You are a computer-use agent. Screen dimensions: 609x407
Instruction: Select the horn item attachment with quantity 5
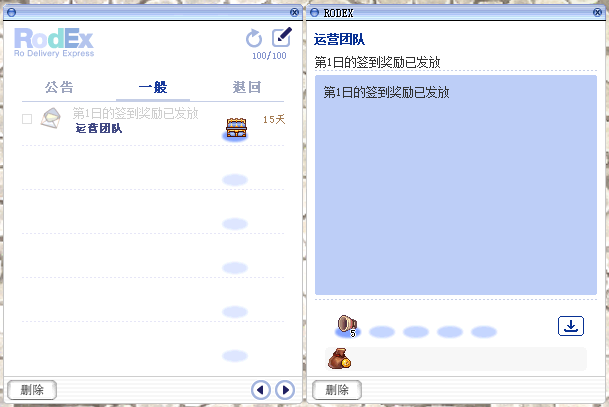[x=347, y=325]
